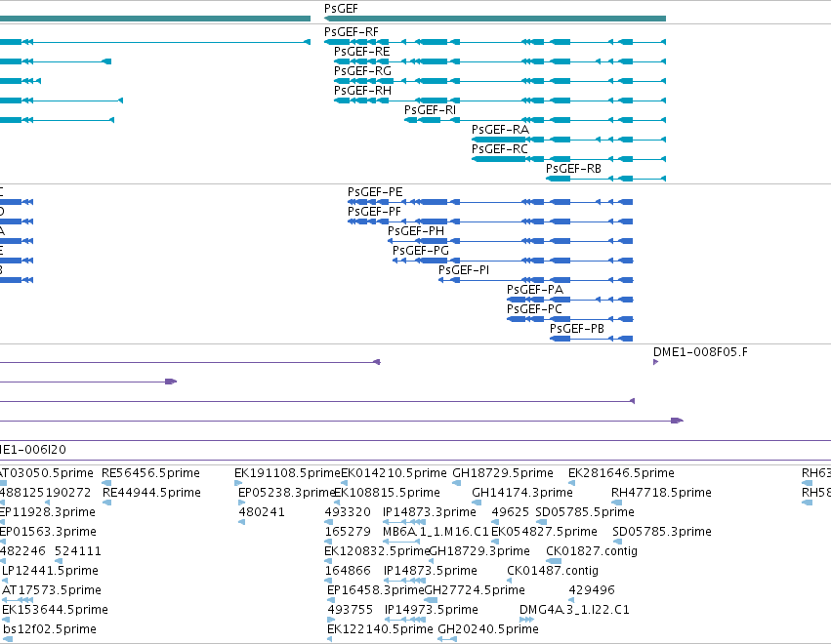Screen dimensions: 831x644
Task: Click the DMG4A.3_1.I22.C1 EST label
Action: pyautogui.click(x=574, y=611)
